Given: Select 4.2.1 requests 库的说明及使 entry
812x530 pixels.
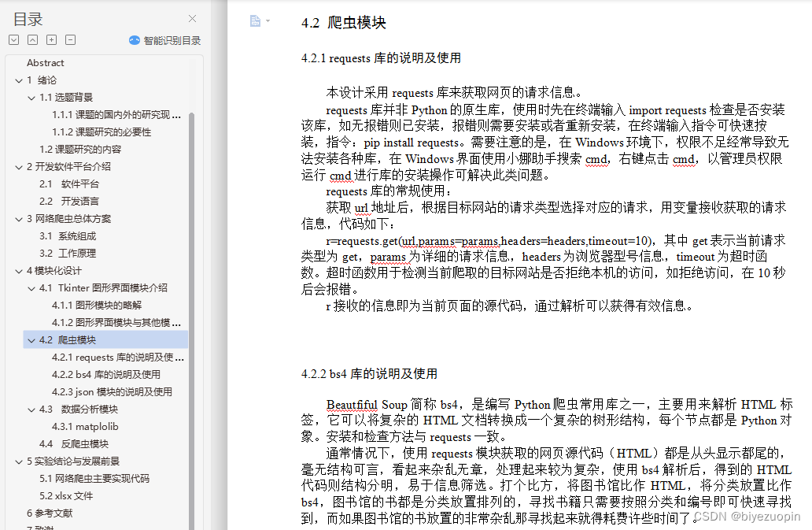Looking at the screenshot, I should point(117,358).
